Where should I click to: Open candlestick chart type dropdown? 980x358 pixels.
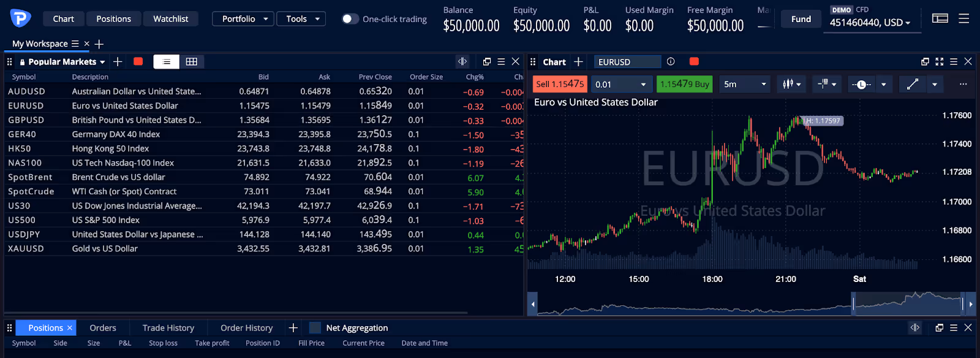tap(791, 84)
